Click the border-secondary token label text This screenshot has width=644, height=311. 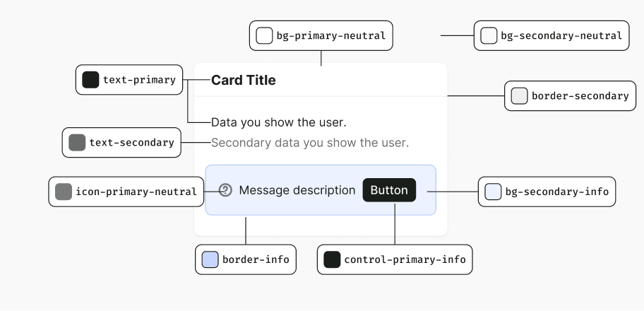(580, 96)
